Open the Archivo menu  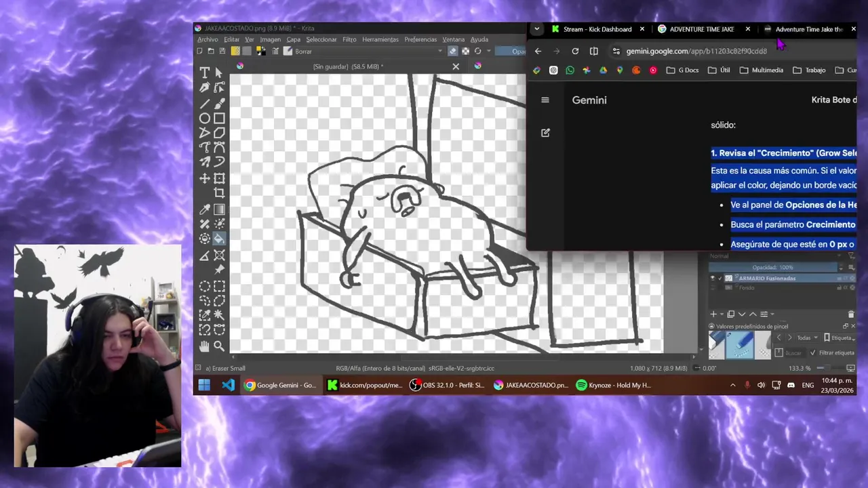[208, 39]
